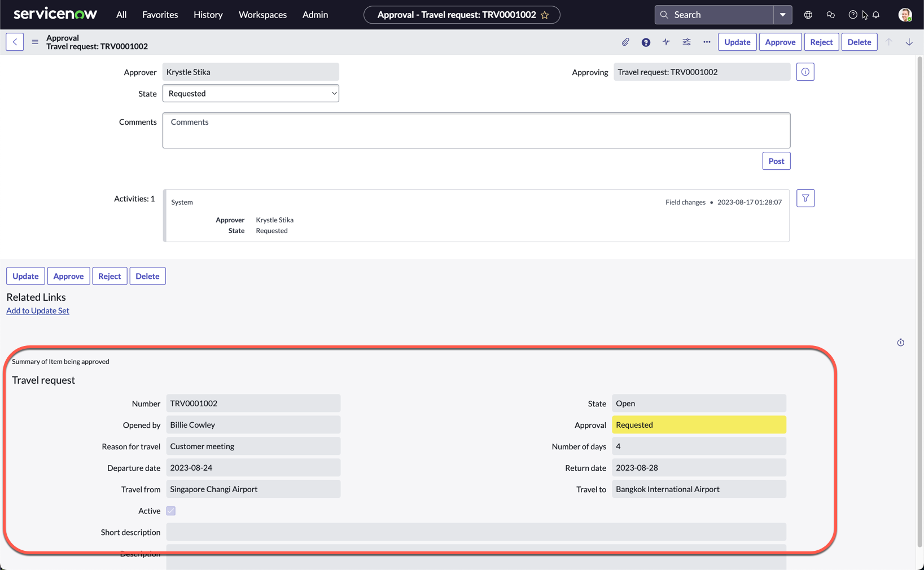This screenshot has width=924, height=570.
Task: Post the comment
Action: click(x=776, y=161)
